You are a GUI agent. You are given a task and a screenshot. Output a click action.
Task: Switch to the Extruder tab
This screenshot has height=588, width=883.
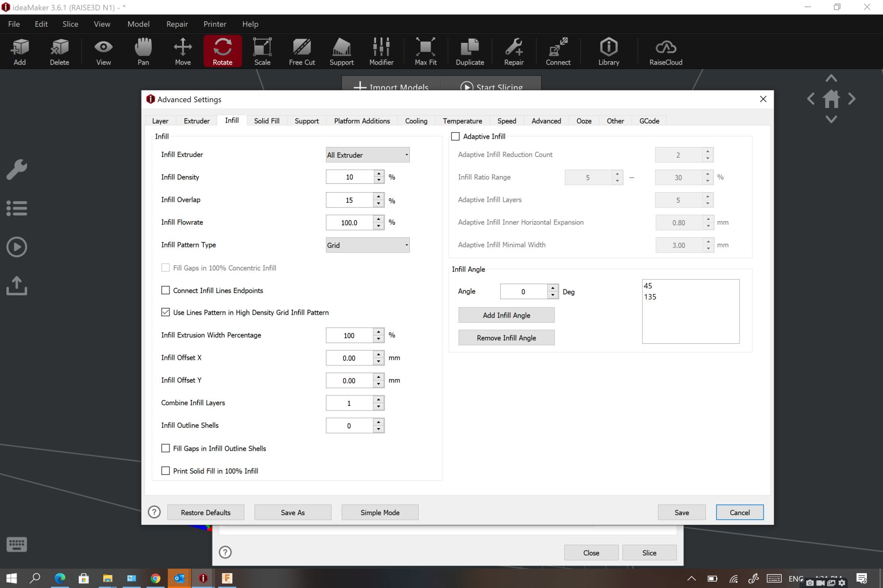click(197, 121)
